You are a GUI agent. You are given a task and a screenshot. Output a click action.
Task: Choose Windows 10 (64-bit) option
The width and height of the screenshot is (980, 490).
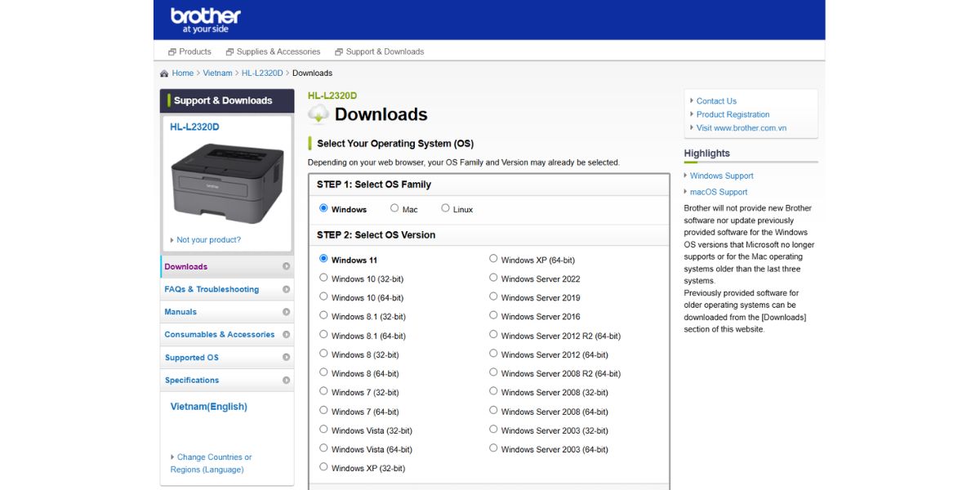(323, 296)
